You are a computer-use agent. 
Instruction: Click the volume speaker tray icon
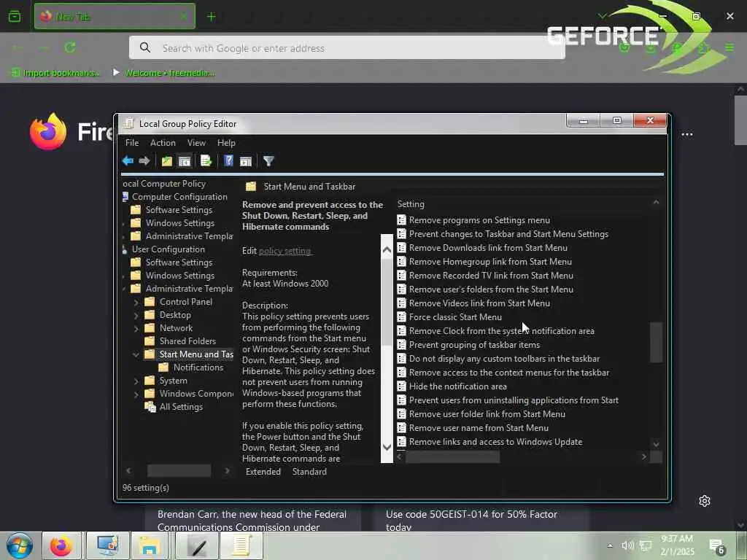(627, 545)
